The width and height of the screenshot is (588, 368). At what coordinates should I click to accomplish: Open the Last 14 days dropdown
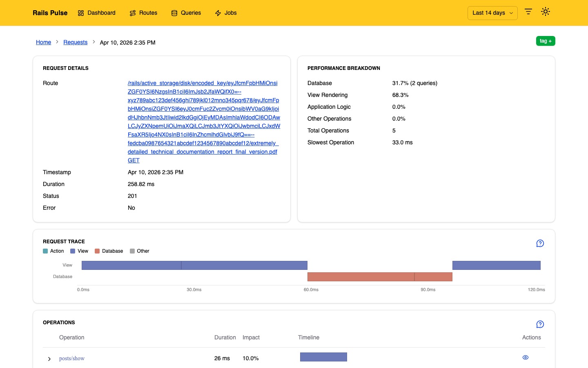[x=492, y=13]
